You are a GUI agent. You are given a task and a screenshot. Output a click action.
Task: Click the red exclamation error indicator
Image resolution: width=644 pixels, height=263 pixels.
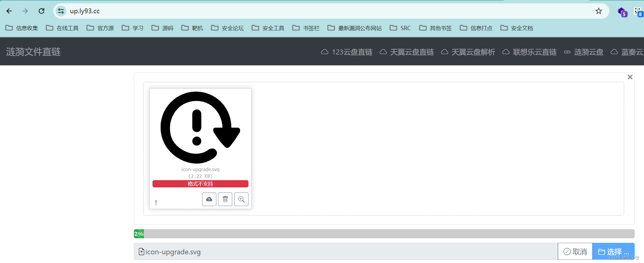156,202
